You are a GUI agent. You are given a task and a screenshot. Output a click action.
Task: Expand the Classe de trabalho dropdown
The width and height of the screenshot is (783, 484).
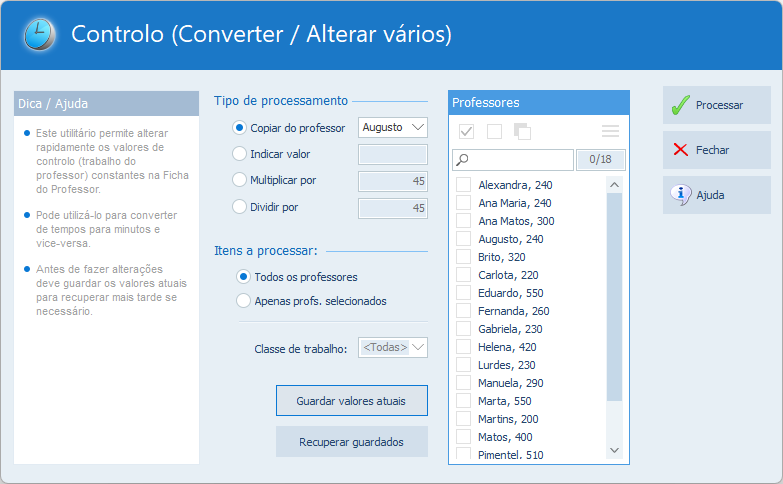click(x=393, y=347)
